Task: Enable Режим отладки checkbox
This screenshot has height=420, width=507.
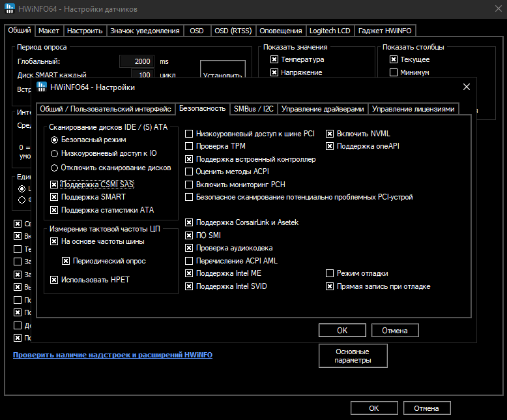Action: 330,273
